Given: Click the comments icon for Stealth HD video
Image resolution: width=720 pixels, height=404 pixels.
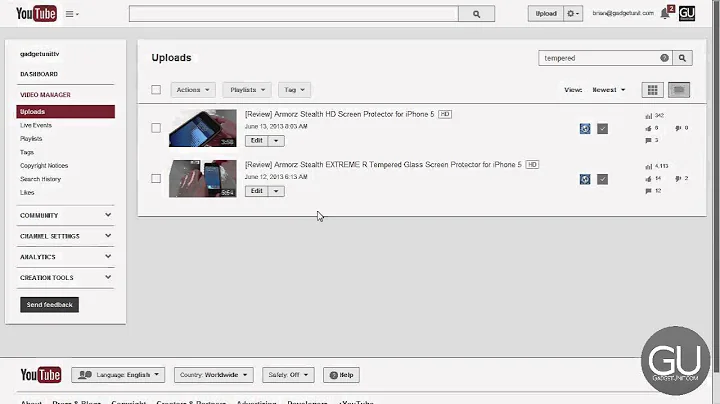Looking at the screenshot, I should [648, 140].
